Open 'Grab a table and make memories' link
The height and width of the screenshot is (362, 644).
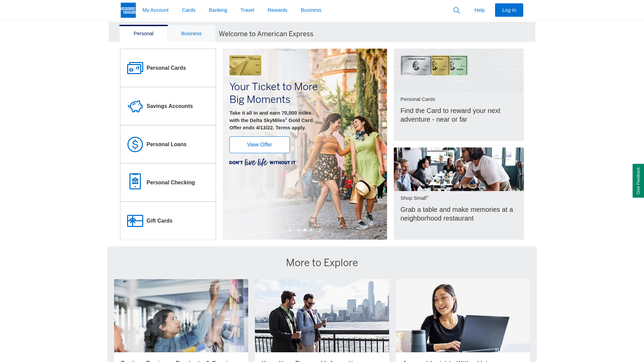click(457, 214)
